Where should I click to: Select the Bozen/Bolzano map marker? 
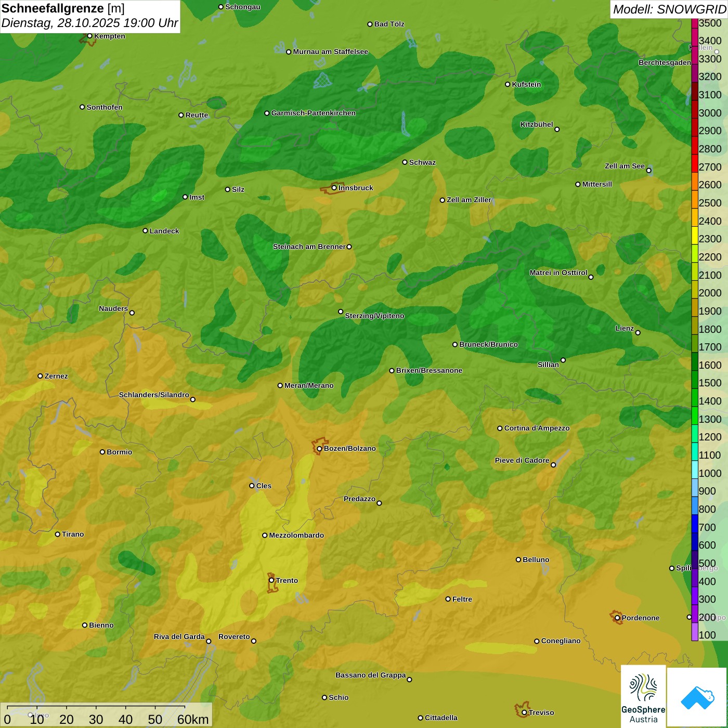(x=319, y=449)
